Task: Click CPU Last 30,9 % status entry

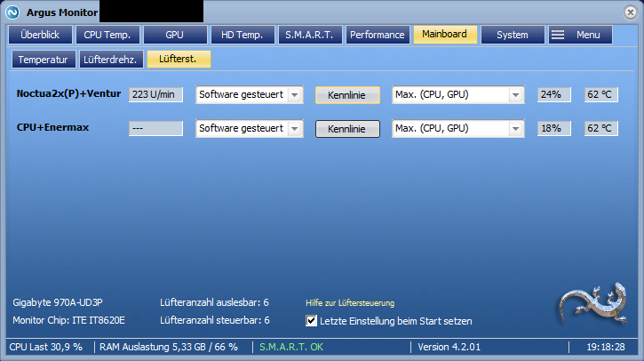Action: coord(46,347)
